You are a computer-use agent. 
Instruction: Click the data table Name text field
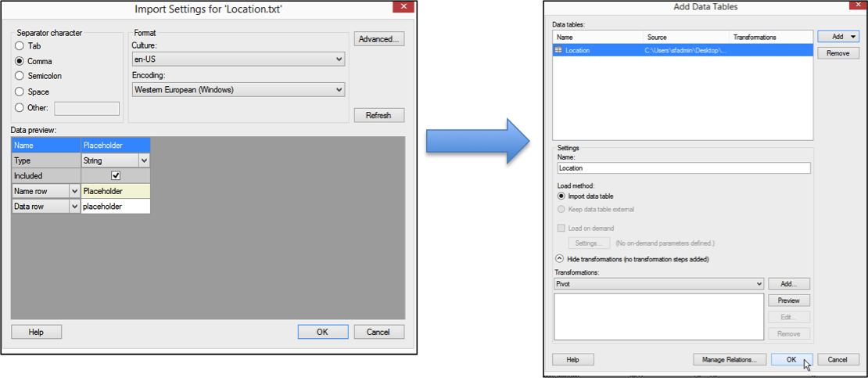(683, 168)
